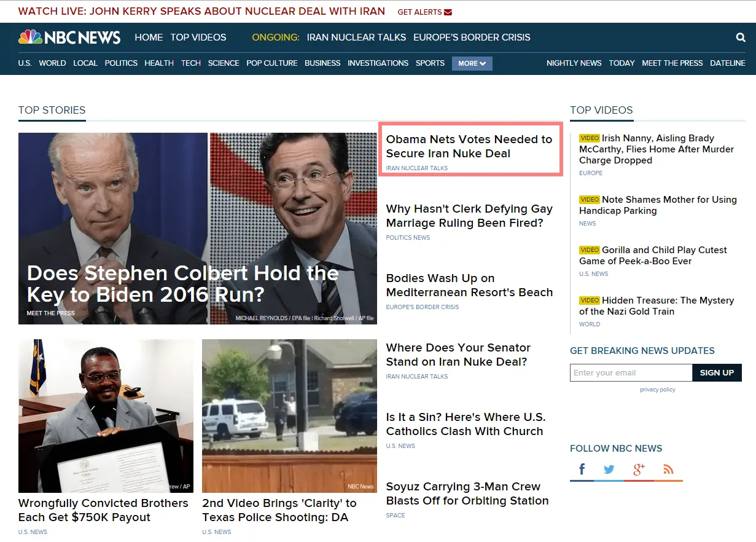The width and height of the screenshot is (756, 542).
Task: Click the email address input field
Action: click(x=631, y=373)
